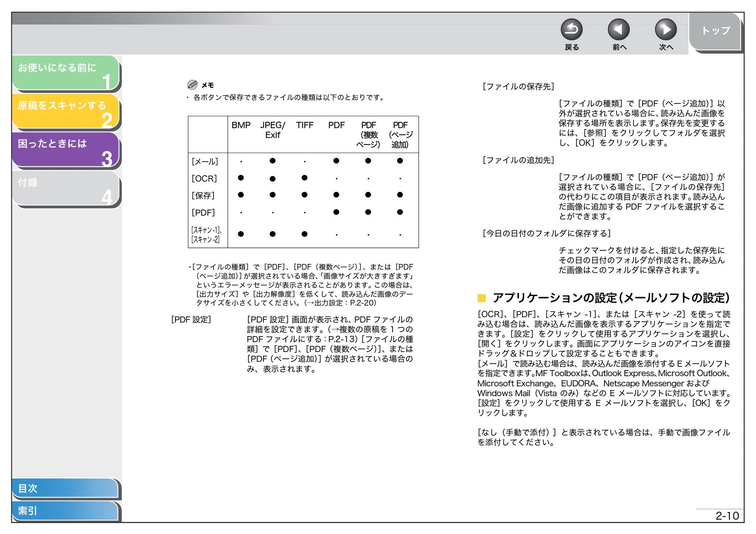Click the 戻る back arrow icon
The width and height of the screenshot is (756, 534).
[571, 29]
